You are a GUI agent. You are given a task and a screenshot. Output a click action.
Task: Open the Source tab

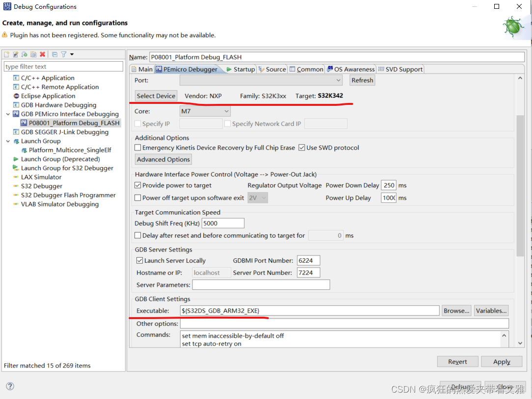[272, 69]
